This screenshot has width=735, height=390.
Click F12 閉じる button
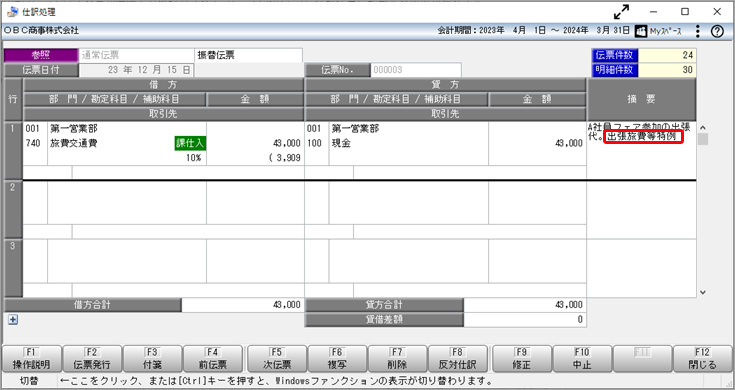[x=702, y=359]
